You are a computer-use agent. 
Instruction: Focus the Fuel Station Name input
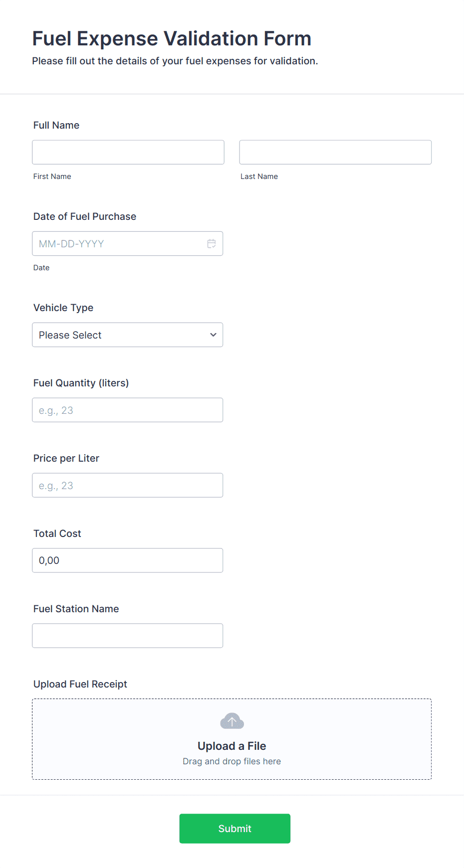coord(127,636)
